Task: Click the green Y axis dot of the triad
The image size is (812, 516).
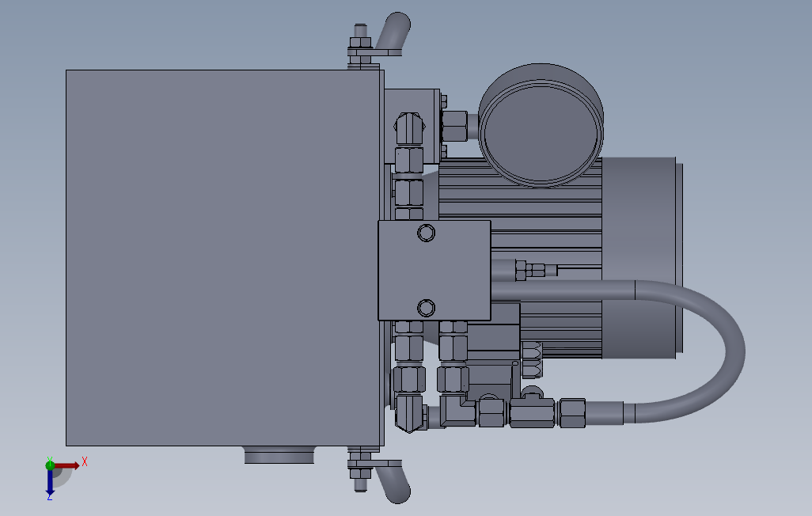Action: (x=50, y=465)
